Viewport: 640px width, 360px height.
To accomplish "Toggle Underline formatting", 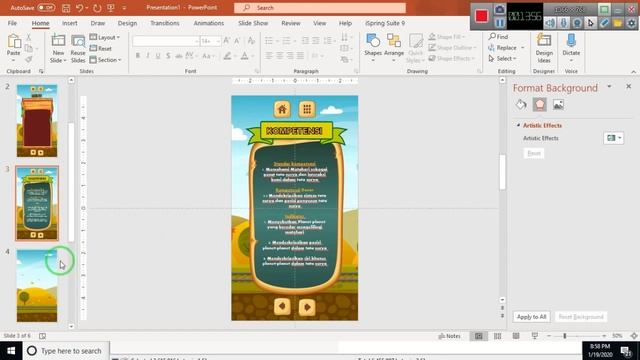I will 158,56.
